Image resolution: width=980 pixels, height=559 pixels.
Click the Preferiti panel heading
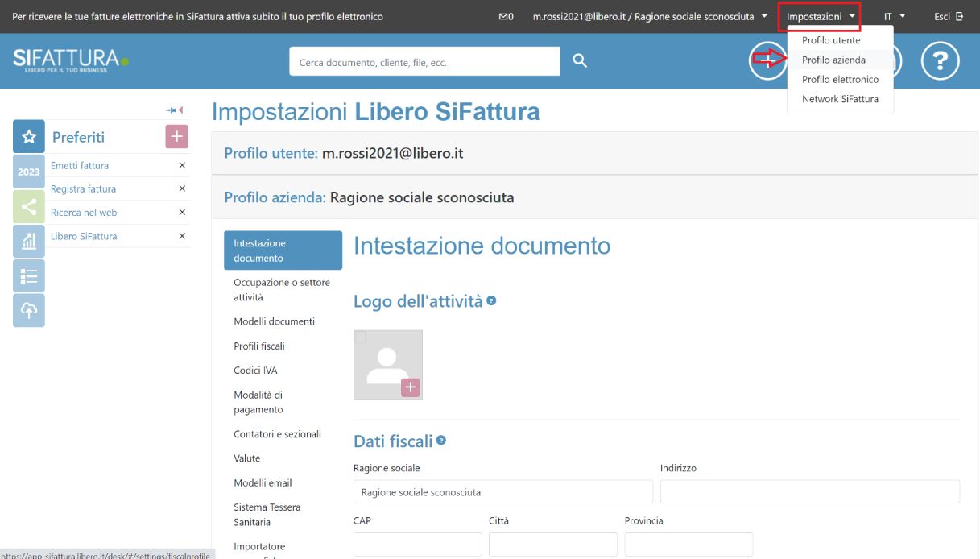click(x=78, y=137)
